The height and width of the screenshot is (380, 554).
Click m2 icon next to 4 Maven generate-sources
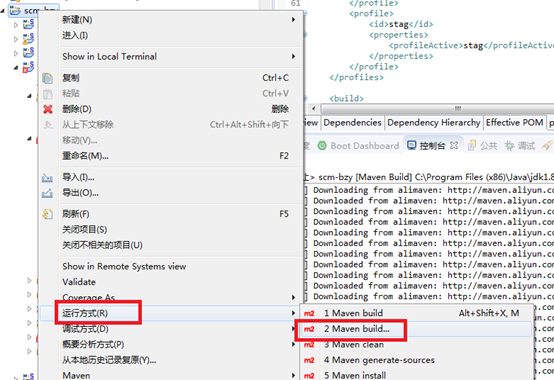[x=309, y=360]
